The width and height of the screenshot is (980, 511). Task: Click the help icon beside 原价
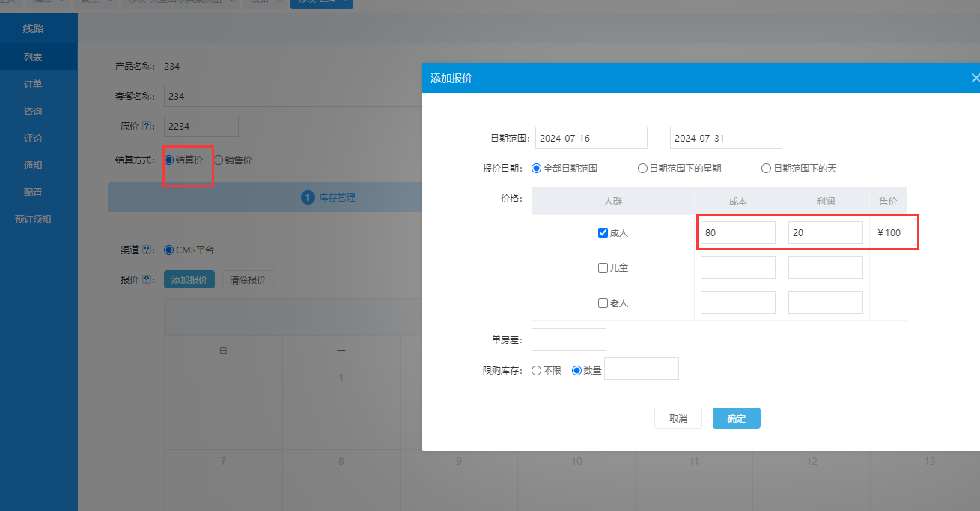pyautogui.click(x=147, y=127)
